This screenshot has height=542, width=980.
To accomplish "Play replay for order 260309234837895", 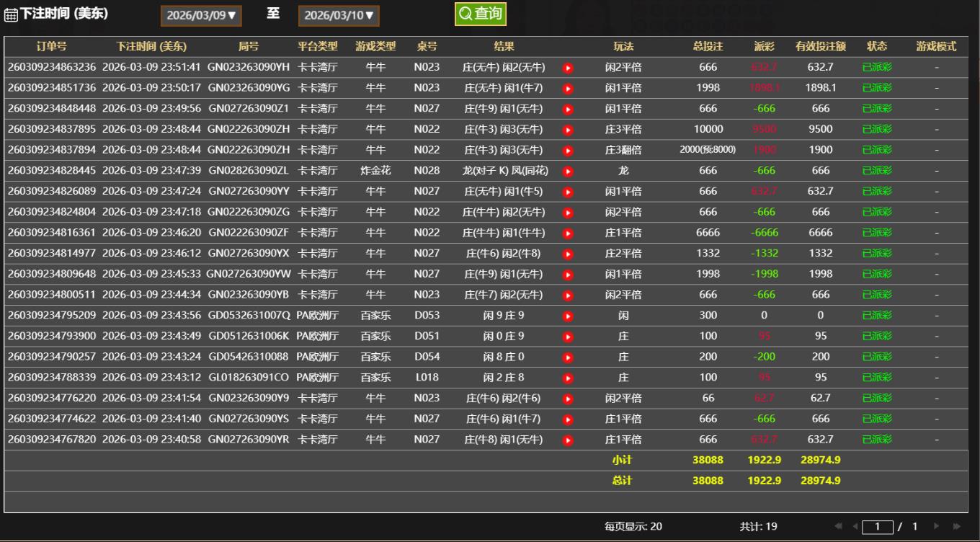I will point(568,130).
